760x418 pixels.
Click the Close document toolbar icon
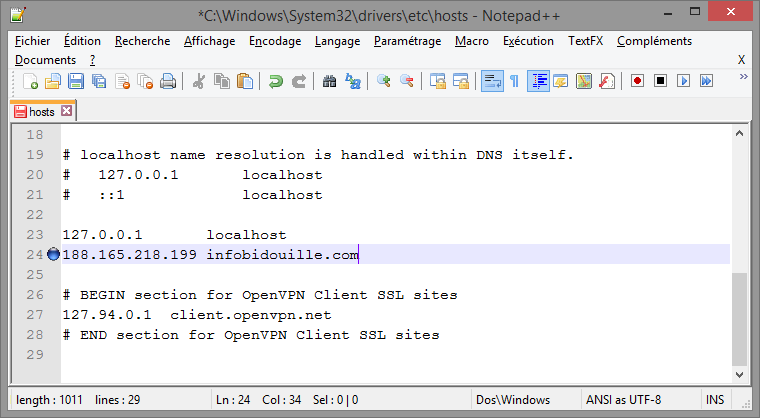coord(122,81)
